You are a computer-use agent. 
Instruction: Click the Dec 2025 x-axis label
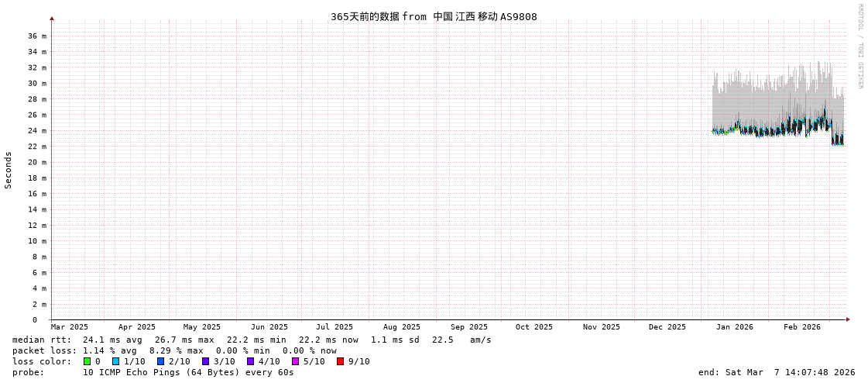pyautogui.click(x=667, y=327)
